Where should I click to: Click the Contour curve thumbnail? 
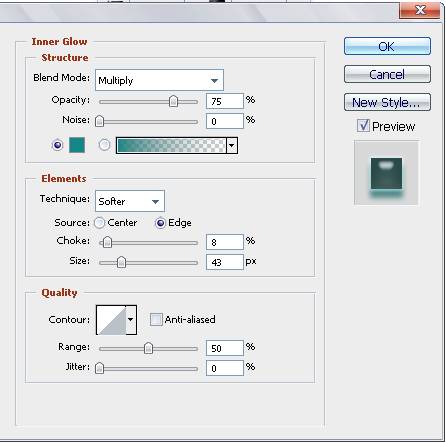pos(111,320)
